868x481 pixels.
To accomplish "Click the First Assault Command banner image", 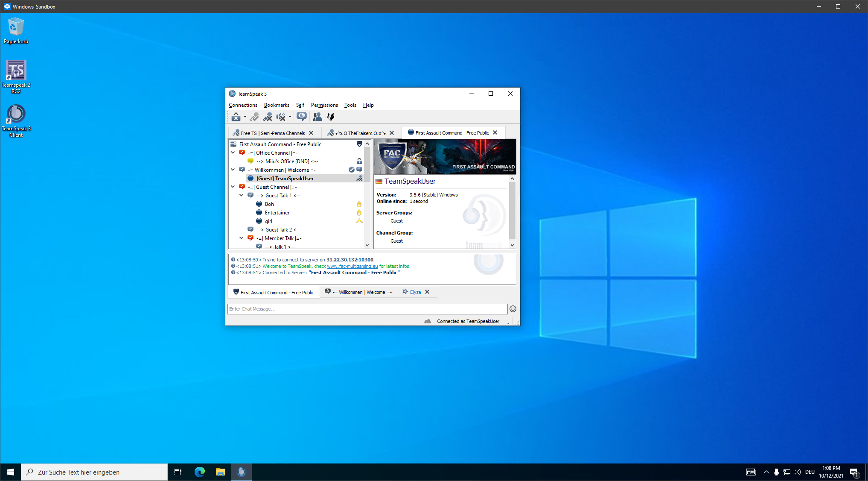I will pyautogui.click(x=445, y=156).
